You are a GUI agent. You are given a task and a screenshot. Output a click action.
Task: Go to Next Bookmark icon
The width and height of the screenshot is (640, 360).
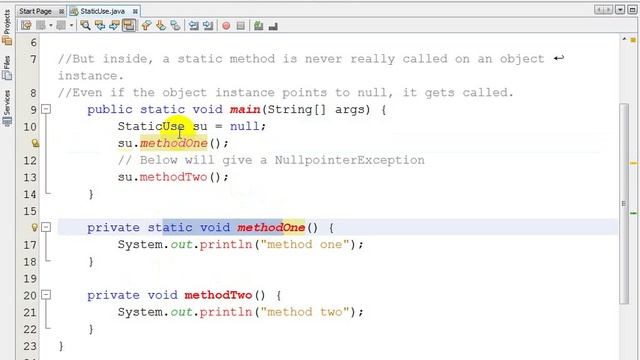point(161,26)
